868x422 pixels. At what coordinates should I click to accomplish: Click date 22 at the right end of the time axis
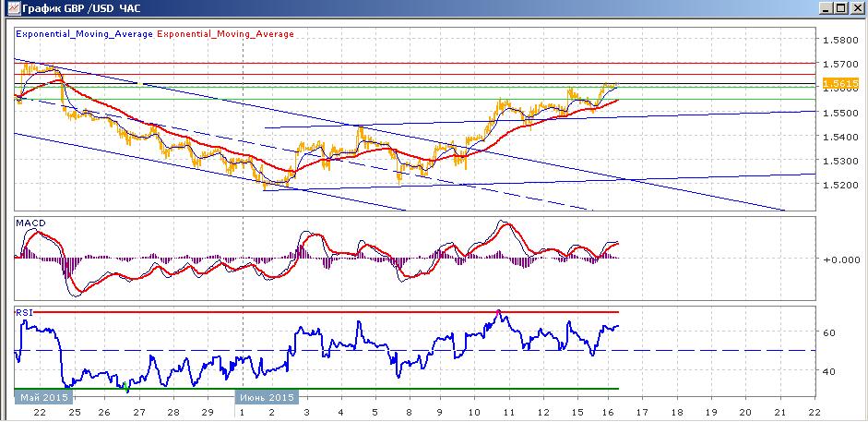tap(815, 413)
